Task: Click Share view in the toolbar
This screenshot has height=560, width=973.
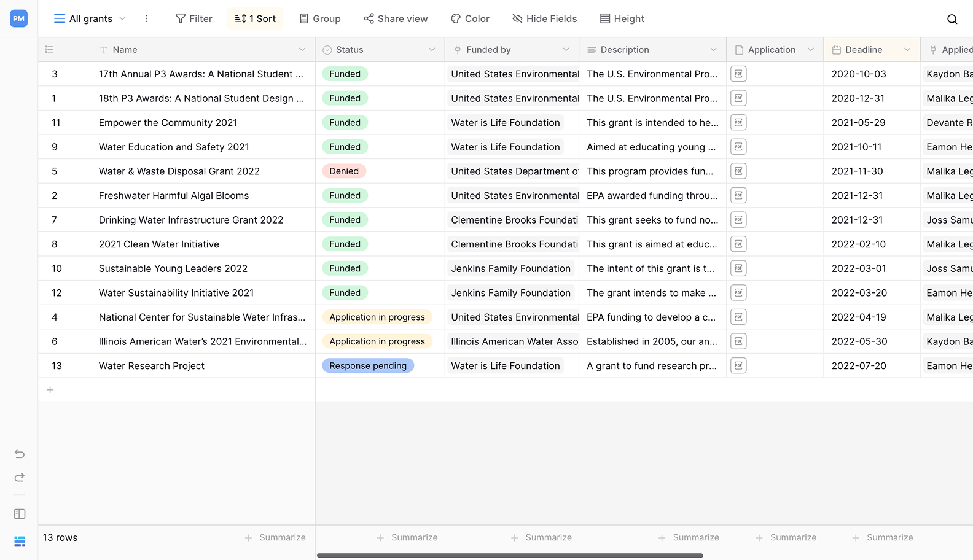Action: (396, 18)
